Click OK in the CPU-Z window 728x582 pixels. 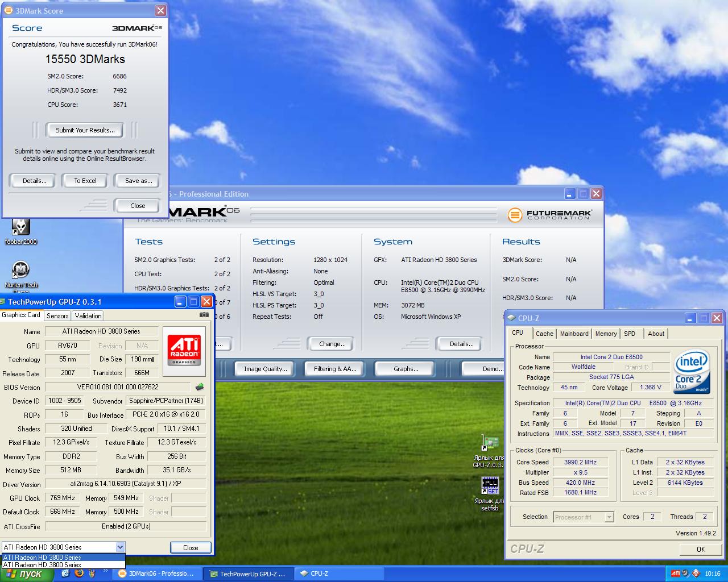(701, 549)
